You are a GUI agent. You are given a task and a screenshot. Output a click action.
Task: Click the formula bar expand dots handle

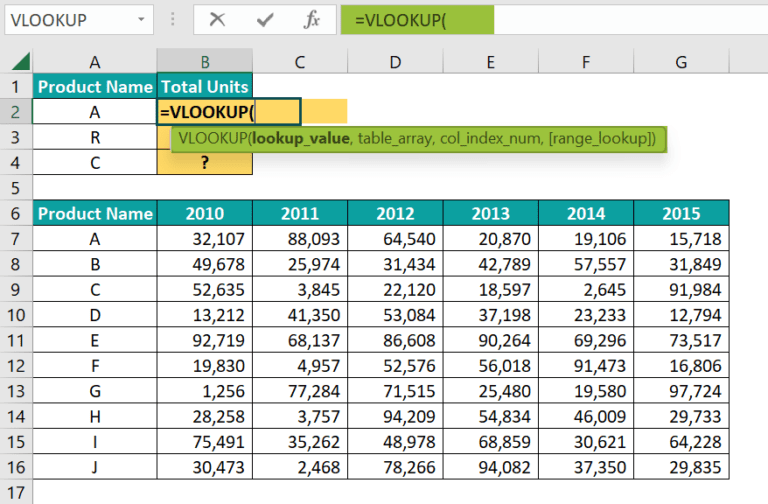coord(172,20)
